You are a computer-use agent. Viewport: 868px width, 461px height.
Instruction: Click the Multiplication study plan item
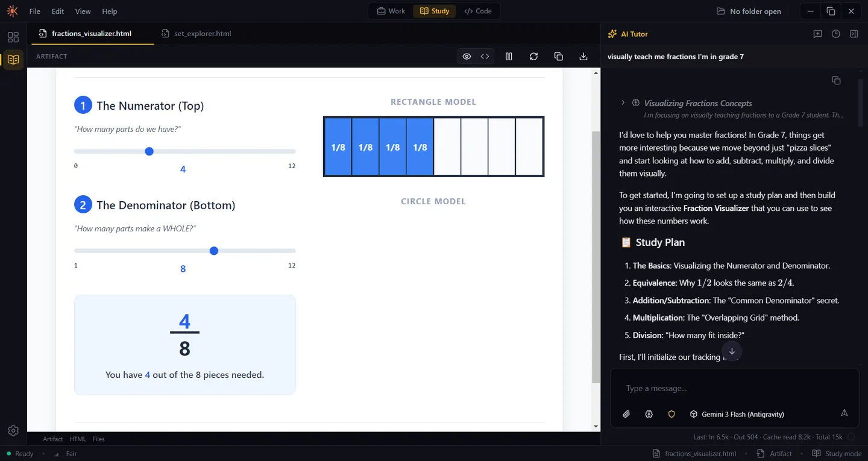click(x=715, y=318)
